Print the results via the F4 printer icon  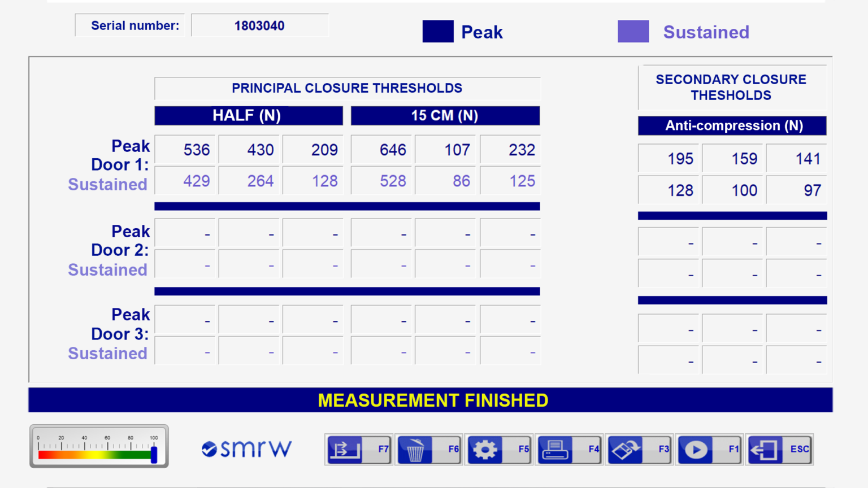click(x=569, y=449)
